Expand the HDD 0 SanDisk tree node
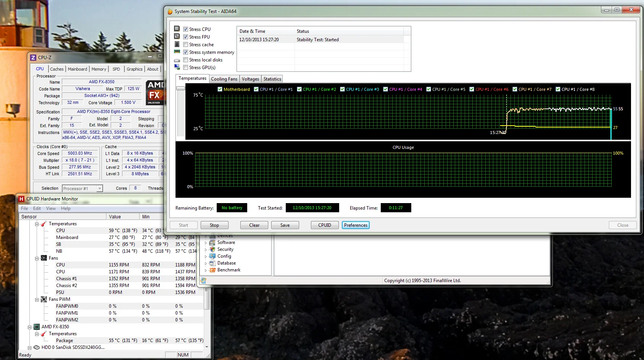The image size is (644, 360). 30,348
